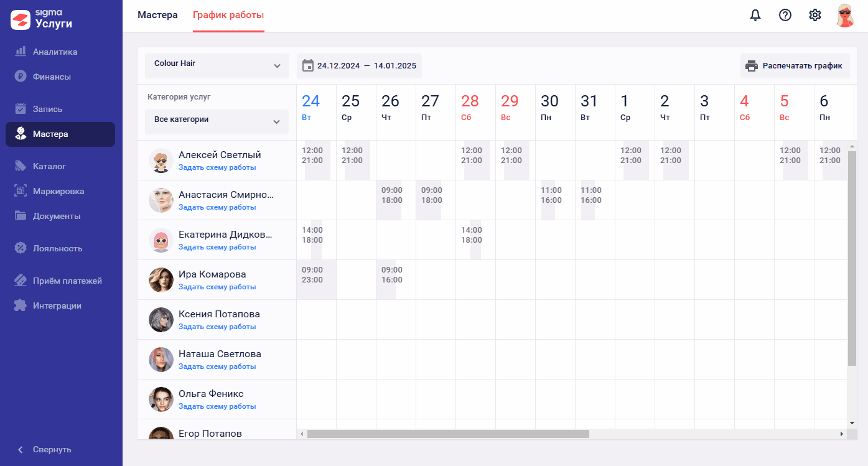Open settings gear icon
Image resolution: width=868 pixels, height=466 pixels.
[x=815, y=16]
